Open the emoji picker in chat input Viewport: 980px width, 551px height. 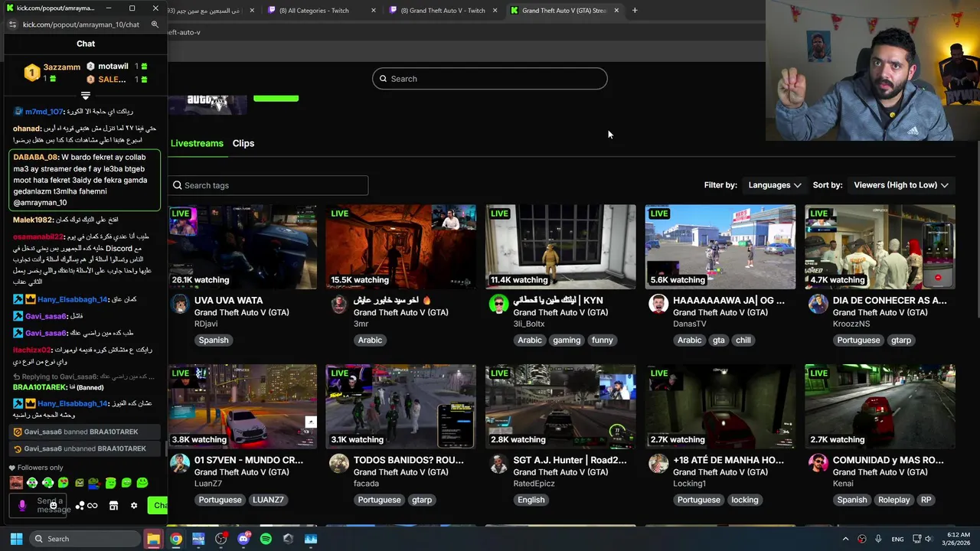(x=54, y=505)
